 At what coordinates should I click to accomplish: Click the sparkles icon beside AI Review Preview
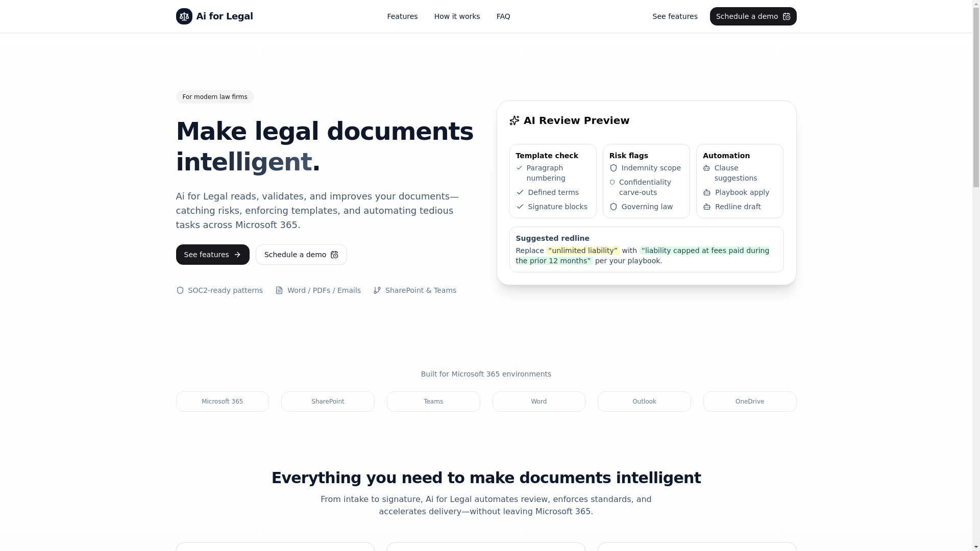[x=514, y=120]
